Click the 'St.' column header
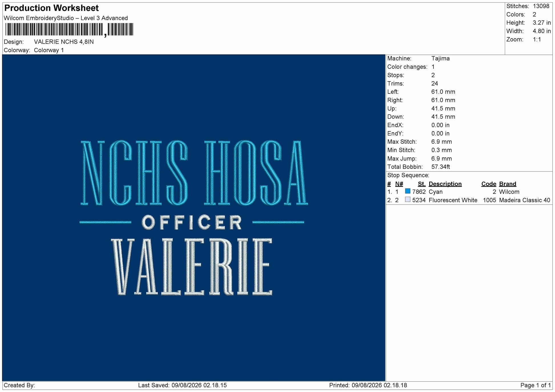The image size is (555, 392). 422,184
